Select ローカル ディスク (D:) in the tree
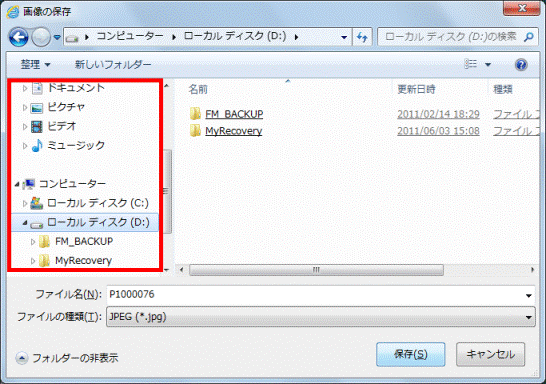546x384 pixels. coord(98,222)
